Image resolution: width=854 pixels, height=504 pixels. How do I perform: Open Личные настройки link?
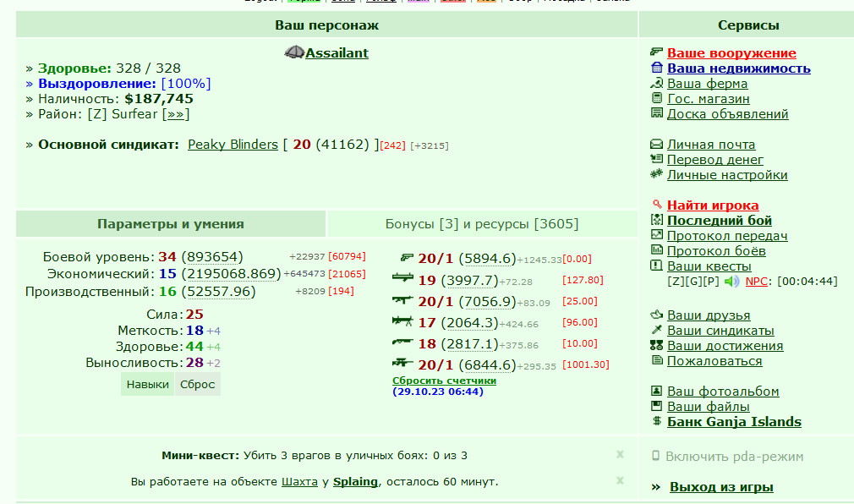pos(727,175)
